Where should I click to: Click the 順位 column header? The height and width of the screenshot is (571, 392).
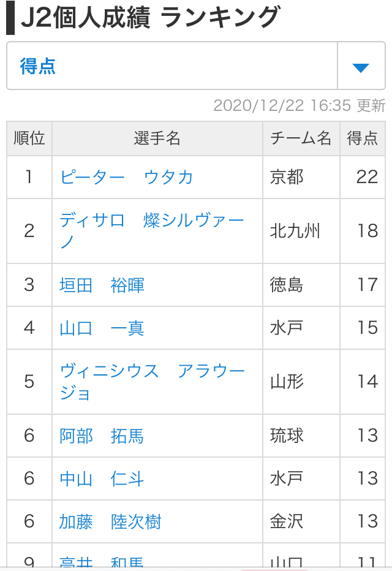pyautogui.click(x=29, y=138)
